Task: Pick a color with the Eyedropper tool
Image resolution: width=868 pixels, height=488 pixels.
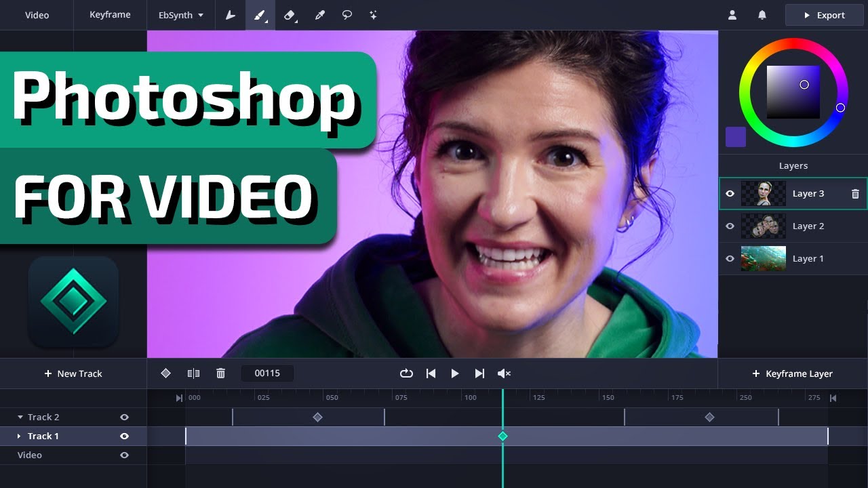Action: 320,15
